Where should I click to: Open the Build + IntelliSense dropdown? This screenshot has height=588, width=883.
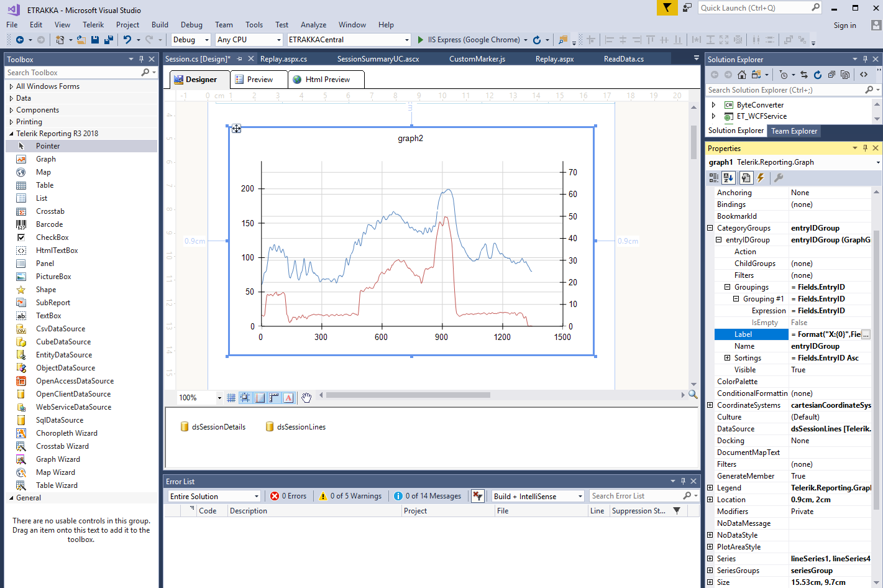coord(538,496)
